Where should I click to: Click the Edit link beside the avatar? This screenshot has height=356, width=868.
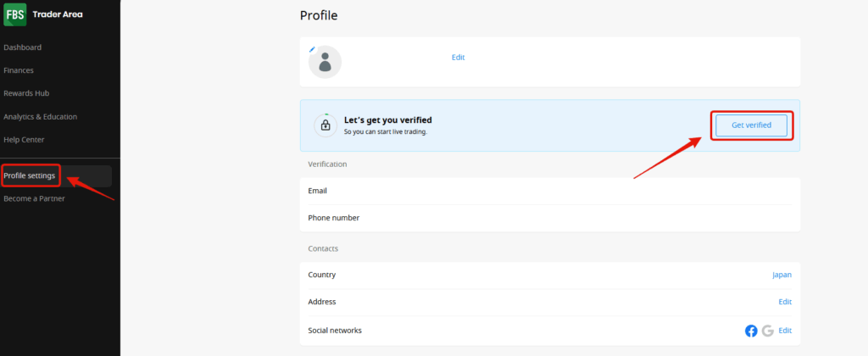click(x=458, y=58)
